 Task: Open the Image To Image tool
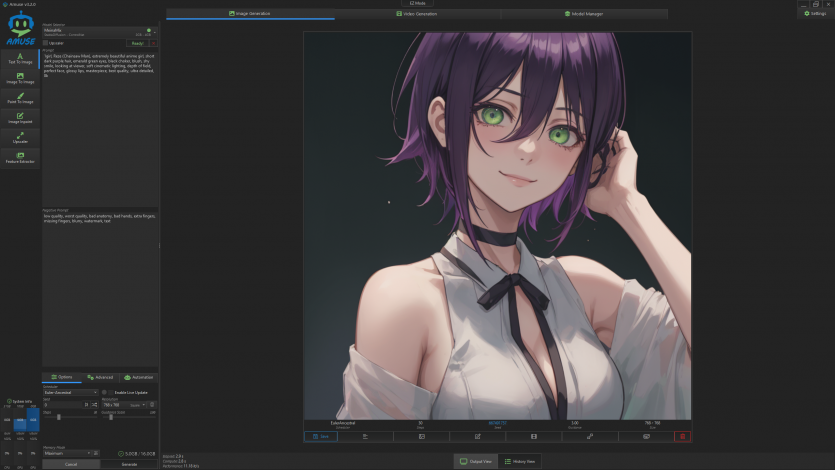pyautogui.click(x=20, y=77)
